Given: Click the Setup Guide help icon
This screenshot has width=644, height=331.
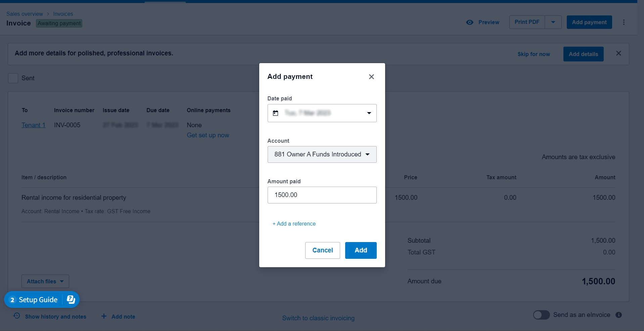Looking at the screenshot, I should (71, 299).
